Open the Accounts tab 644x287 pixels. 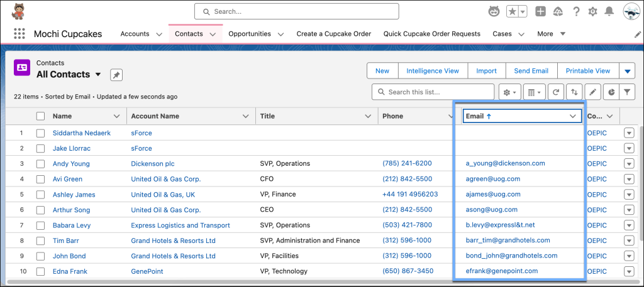(x=135, y=34)
